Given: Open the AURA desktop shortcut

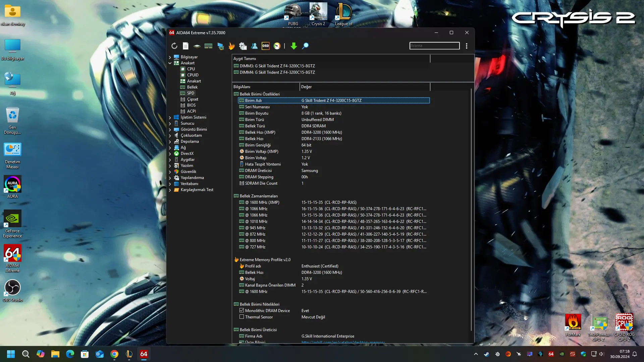Looking at the screenshot, I should pyautogui.click(x=12, y=187).
